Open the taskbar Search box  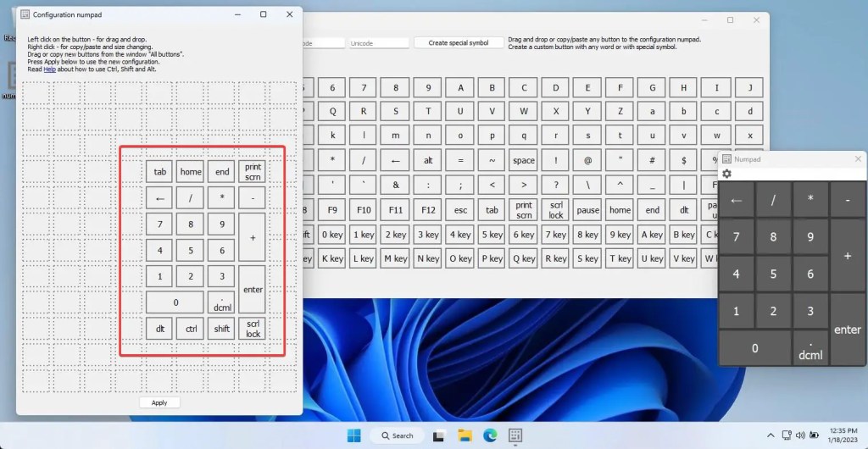pyautogui.click(x=397, y=435)
